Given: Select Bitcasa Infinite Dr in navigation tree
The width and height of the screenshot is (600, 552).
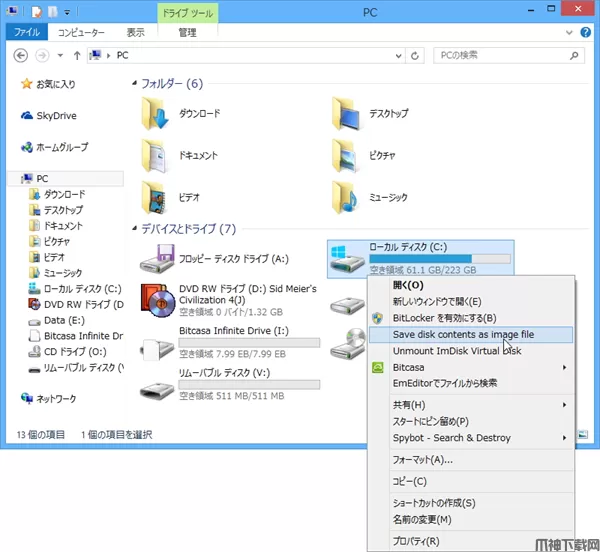Looking at the screenshot, I should 83,336.
